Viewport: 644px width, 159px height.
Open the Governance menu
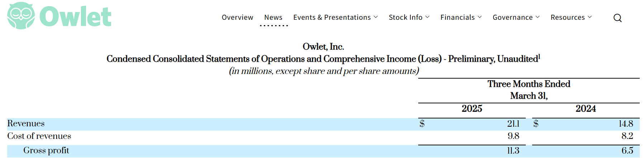pyautogui.click(x=512, y=18)
